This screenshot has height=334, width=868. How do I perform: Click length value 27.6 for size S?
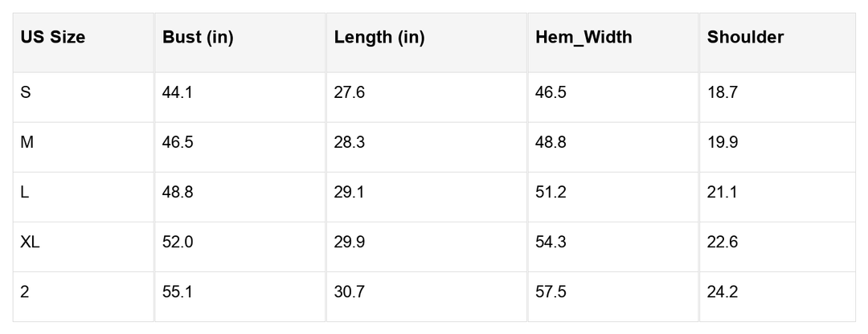[x=350, y=92]
